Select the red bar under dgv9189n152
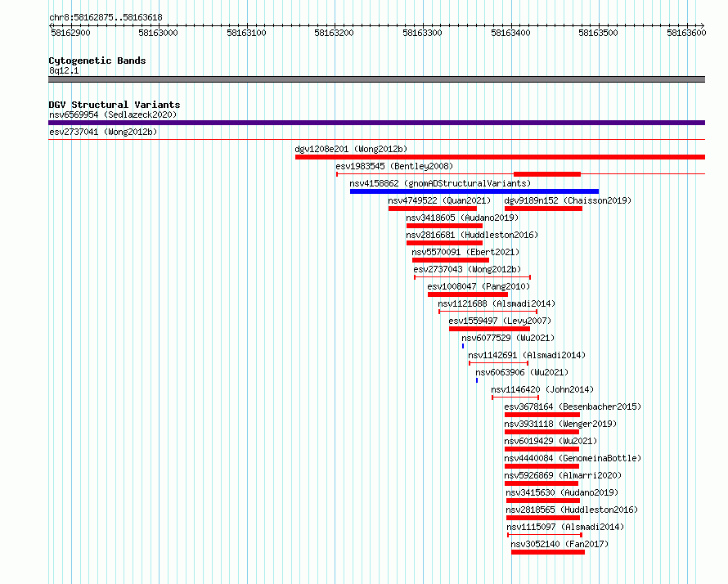Screen dimensions: 728x584 (x=543, y=209)
